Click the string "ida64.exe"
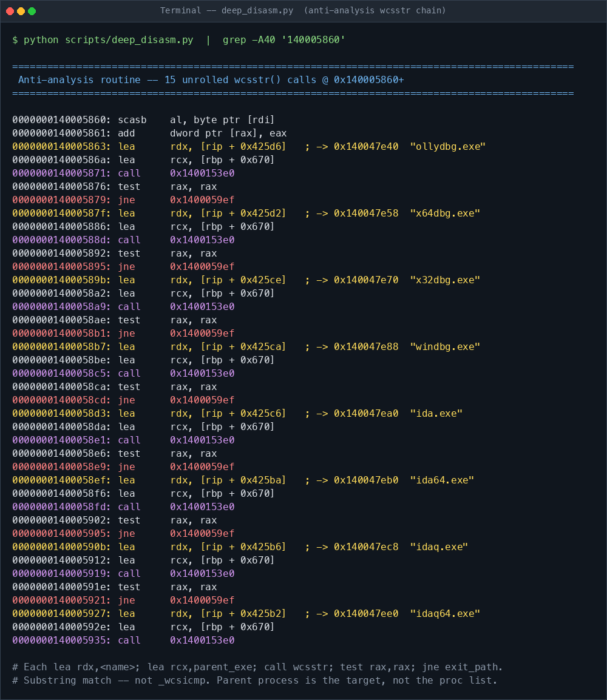607x700 pixels. click(x=442, y=480)
